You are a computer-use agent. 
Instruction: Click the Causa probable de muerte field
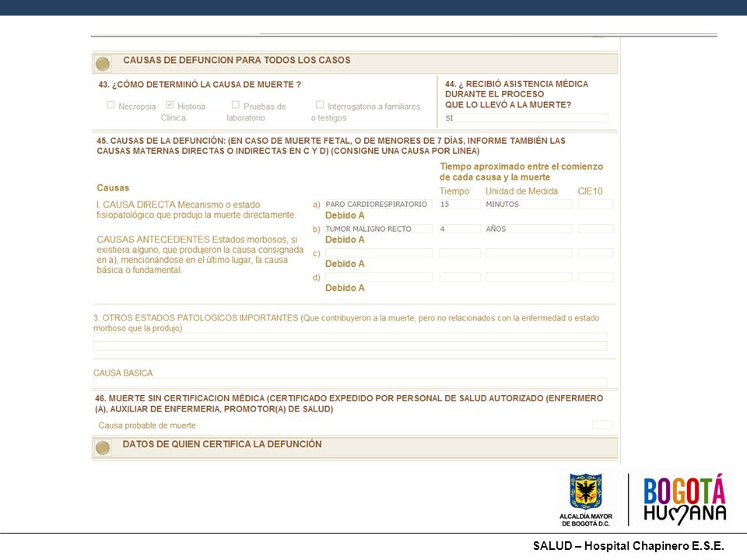(602, 425)
